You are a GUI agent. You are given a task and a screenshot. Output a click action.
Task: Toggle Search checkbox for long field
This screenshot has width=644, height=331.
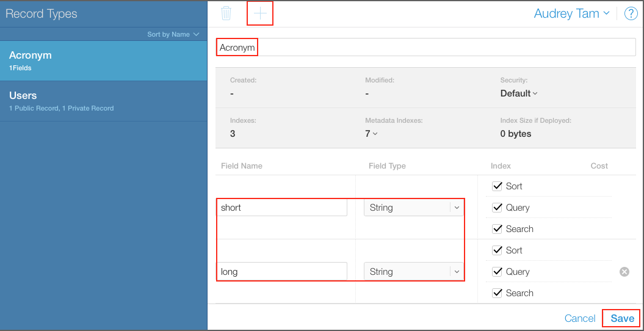pos(497,293)
